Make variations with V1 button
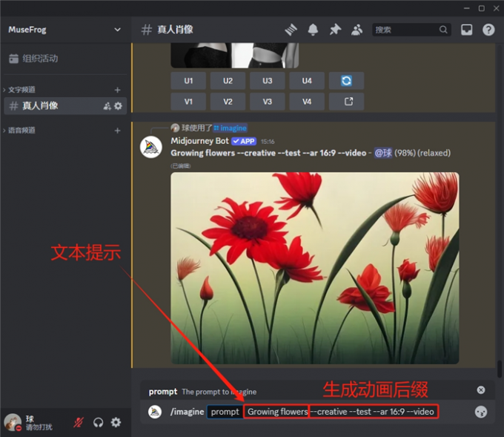Image resolution: width=504 pixels, height=437 pixels. pos(188,102)
